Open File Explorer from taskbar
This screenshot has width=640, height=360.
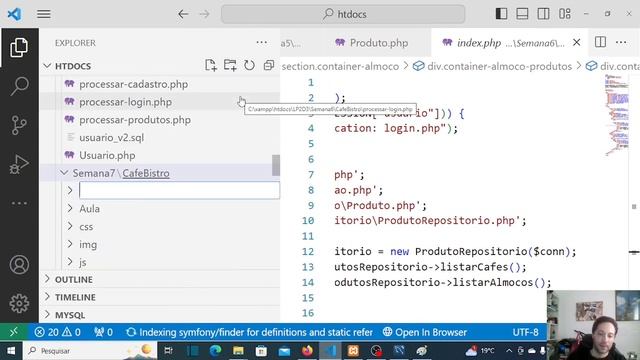pyautogui.click(x=238, y=351)
